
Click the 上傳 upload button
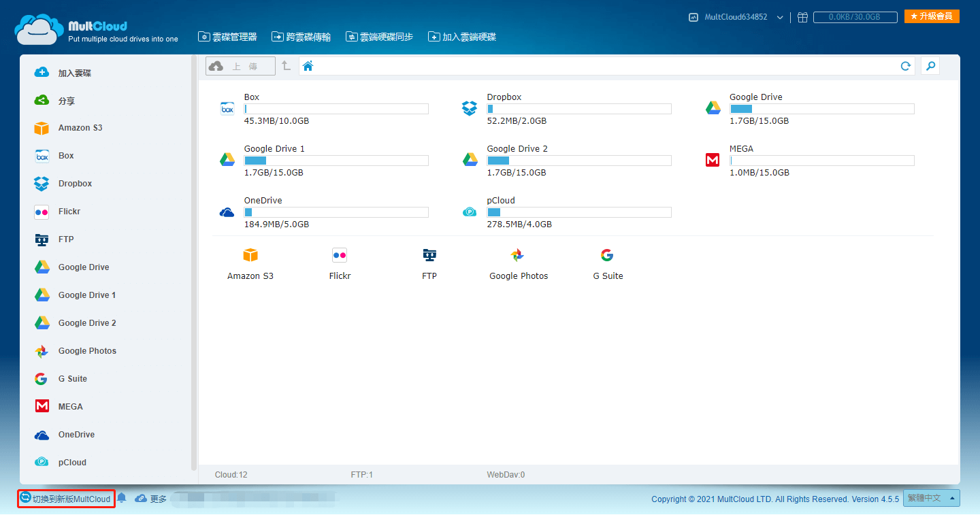tap(240, 66)
